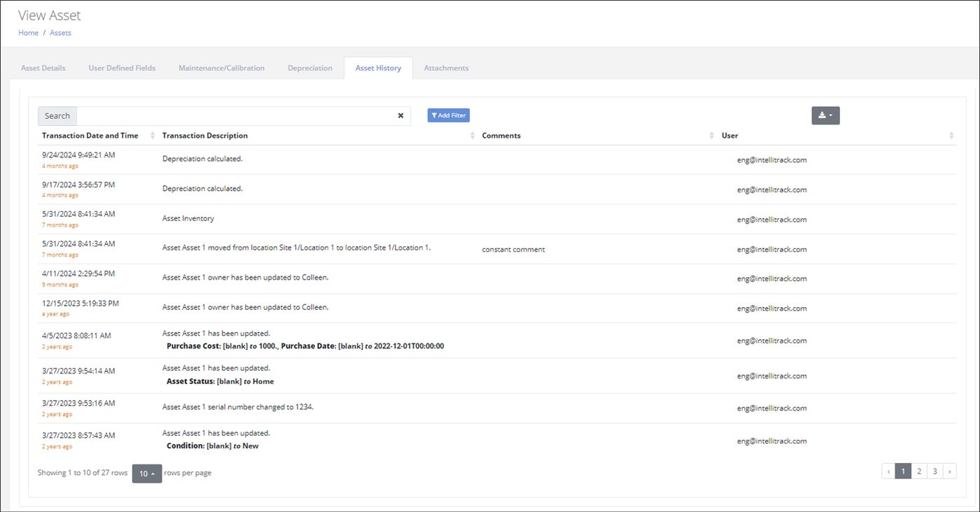This screenshot has height=512, width=980.
Task: Click user email in the 3/27/2023 8:57:43 row
Action: pos(771,441)
